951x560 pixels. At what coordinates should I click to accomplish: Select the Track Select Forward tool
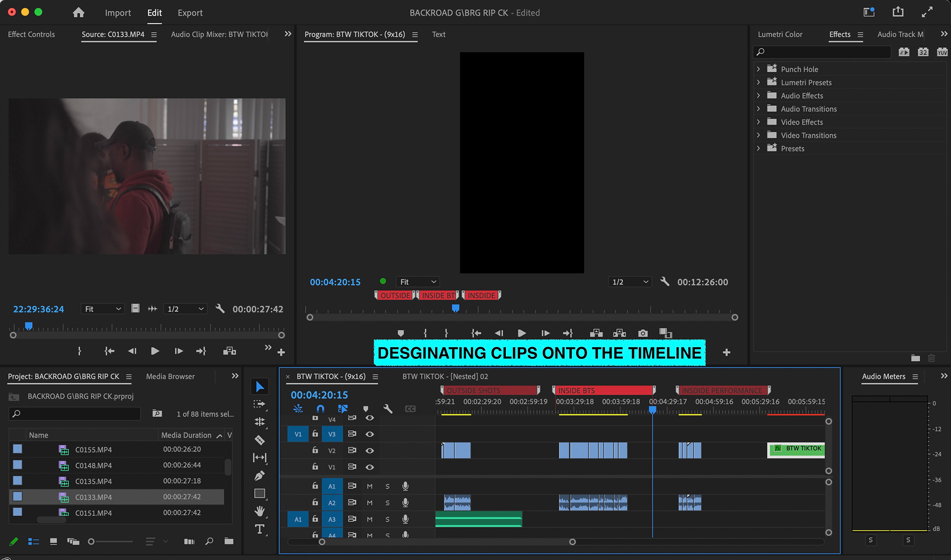(x=260, y=404)
